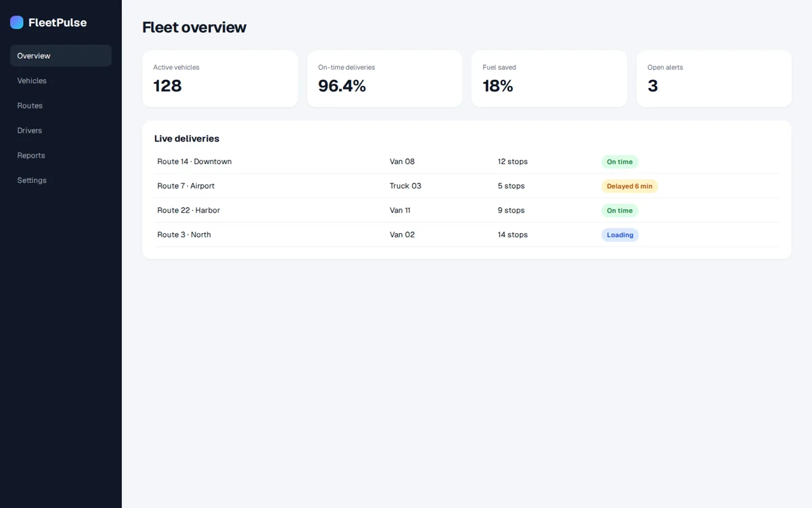This screenshot has width=812, height=508.
Task: Click the 18% fuel saved value
Action: tap(498, 85)
